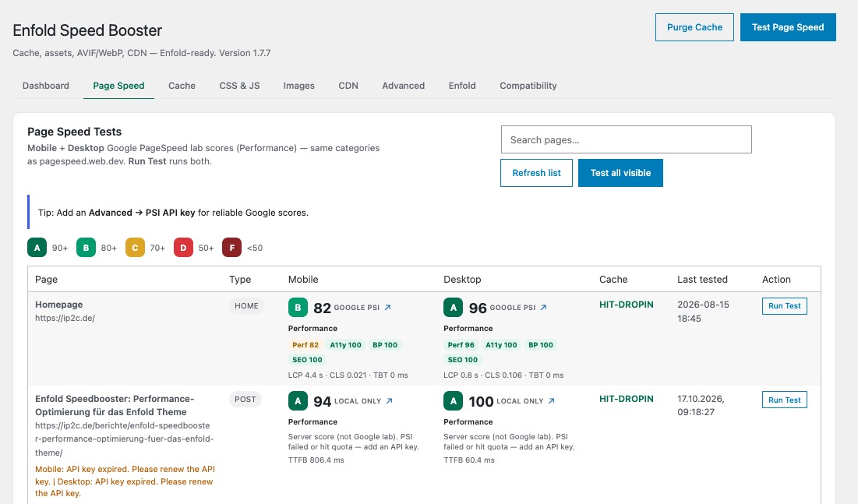Screen dimensions: 858x504
Task: Click the TTFB 806.4 ms value
Action: pyautogui.click(x=316, y=460)
